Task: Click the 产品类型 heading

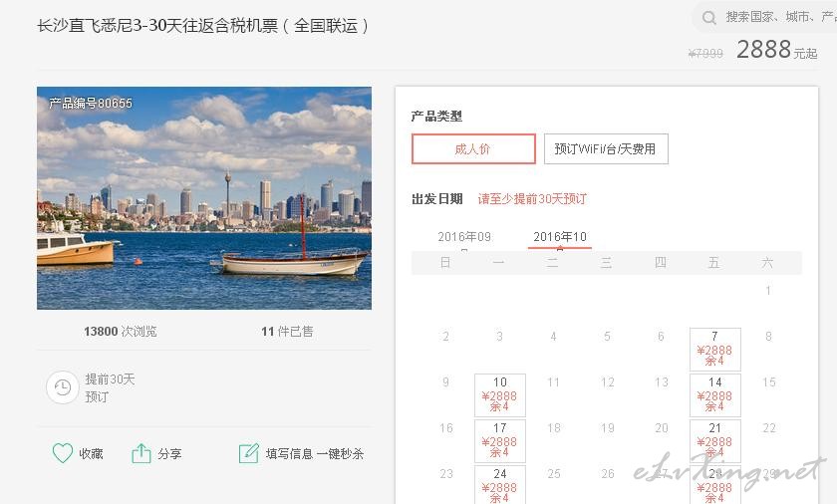Action: point(436,116)
